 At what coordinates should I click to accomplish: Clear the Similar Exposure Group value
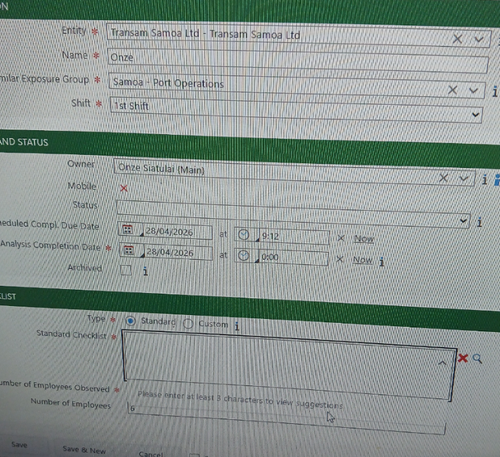(x=452, y=90)
